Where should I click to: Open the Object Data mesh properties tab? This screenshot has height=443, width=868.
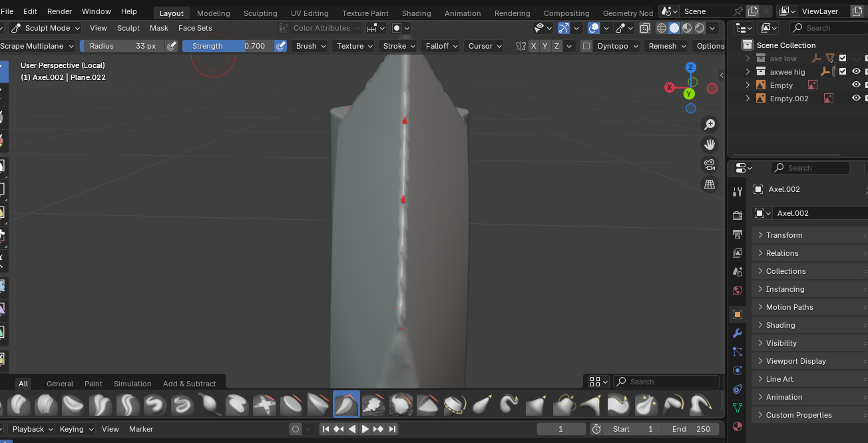coord(737,408)
